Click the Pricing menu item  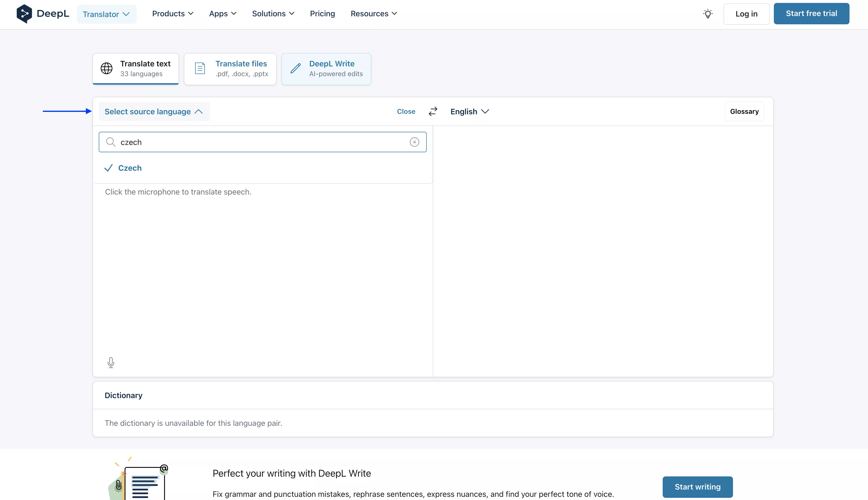322,14
